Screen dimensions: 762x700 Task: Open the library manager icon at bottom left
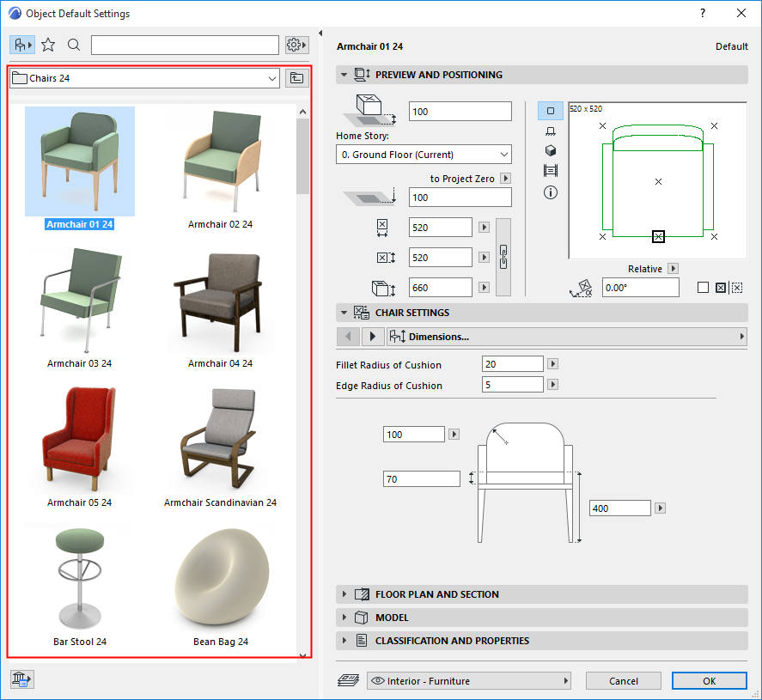21,679
